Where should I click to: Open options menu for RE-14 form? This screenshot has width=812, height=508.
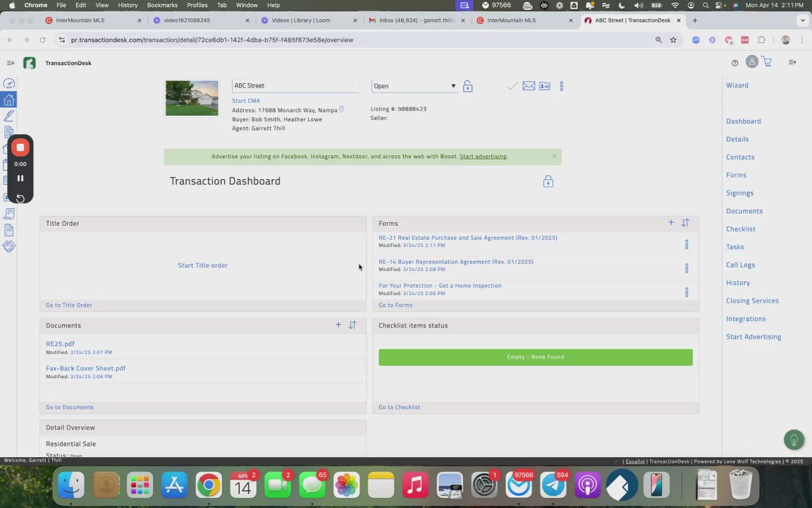pyautogui.click(x=687, y=268)
